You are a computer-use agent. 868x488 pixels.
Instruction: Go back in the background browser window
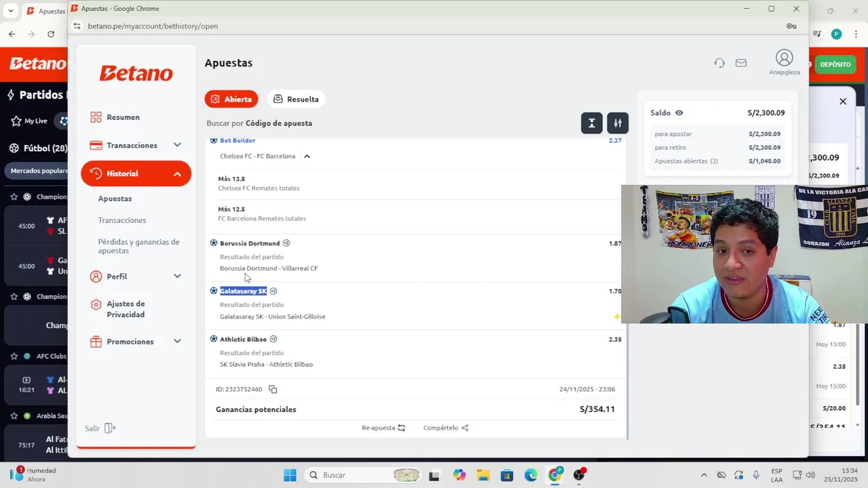pyautogui.click(x=12, y=34)
